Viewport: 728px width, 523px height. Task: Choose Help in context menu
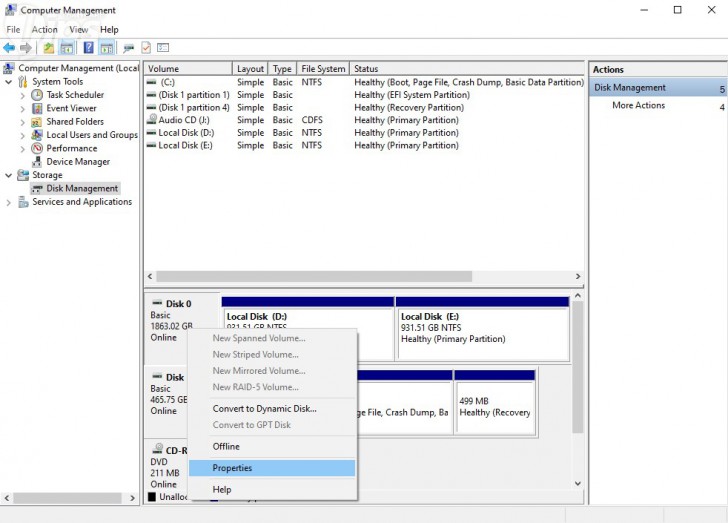[x=272, y=490]
